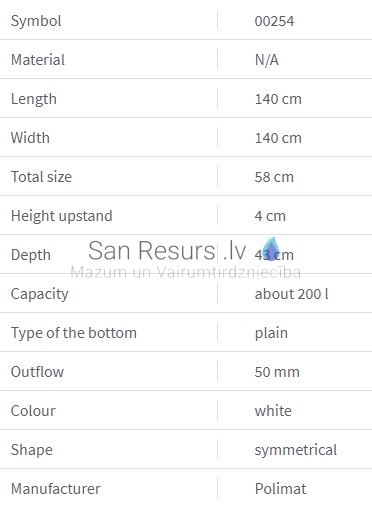Select the Capacity value about 200 l

pyautogui.click(x=291, y=294)
